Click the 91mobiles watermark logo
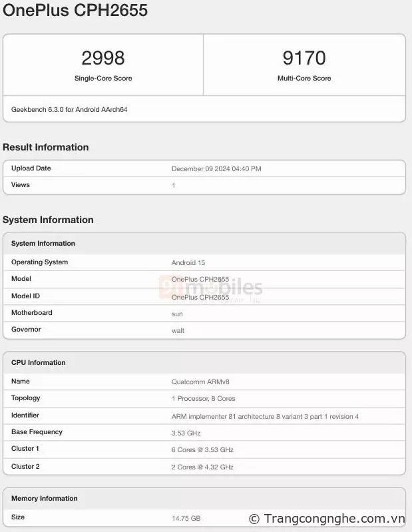This screenshot has height=532, width=412. 210,288
